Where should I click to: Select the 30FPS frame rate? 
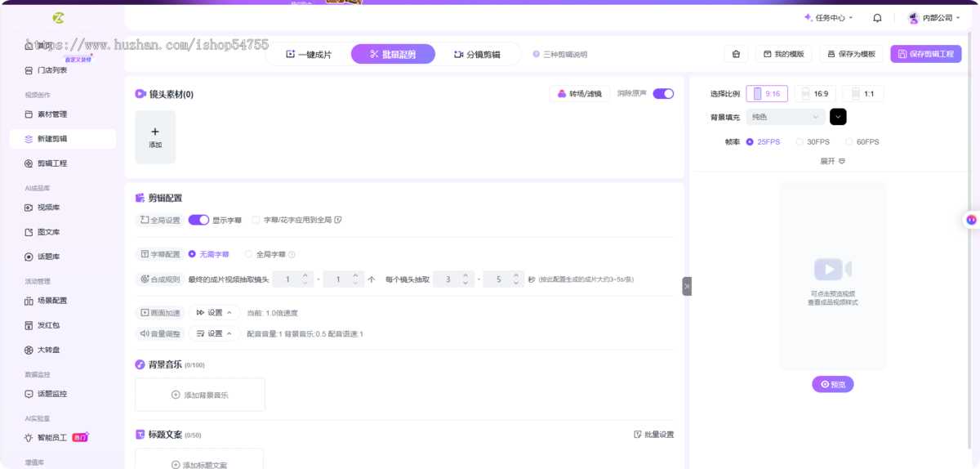point(813,142)
